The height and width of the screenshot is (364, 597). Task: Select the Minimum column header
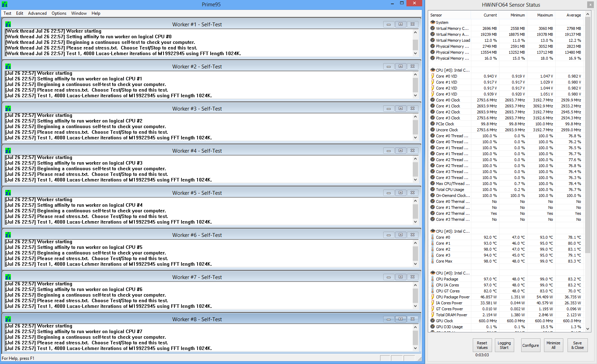(x=513, y=15)
